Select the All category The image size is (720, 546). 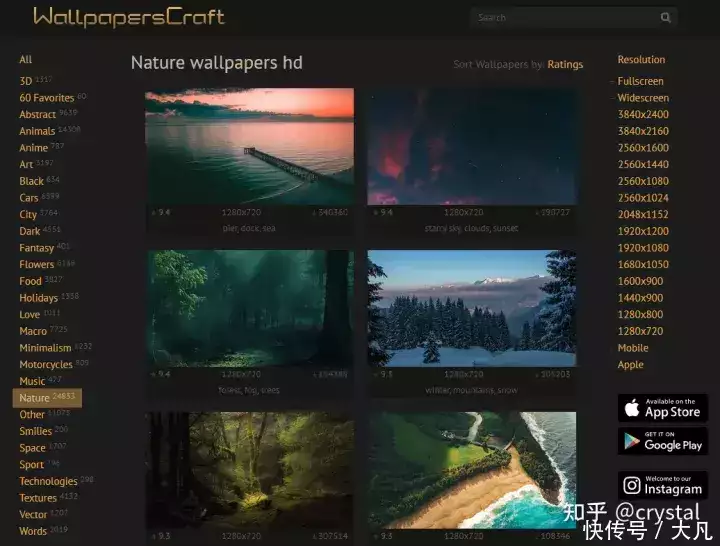pos(26,59)
